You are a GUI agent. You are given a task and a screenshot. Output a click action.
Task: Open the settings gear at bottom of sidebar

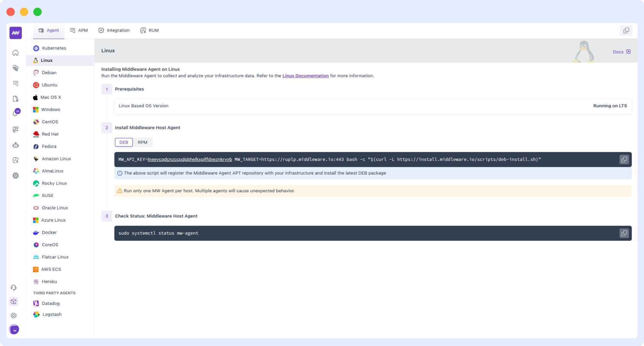click(13, 315)
